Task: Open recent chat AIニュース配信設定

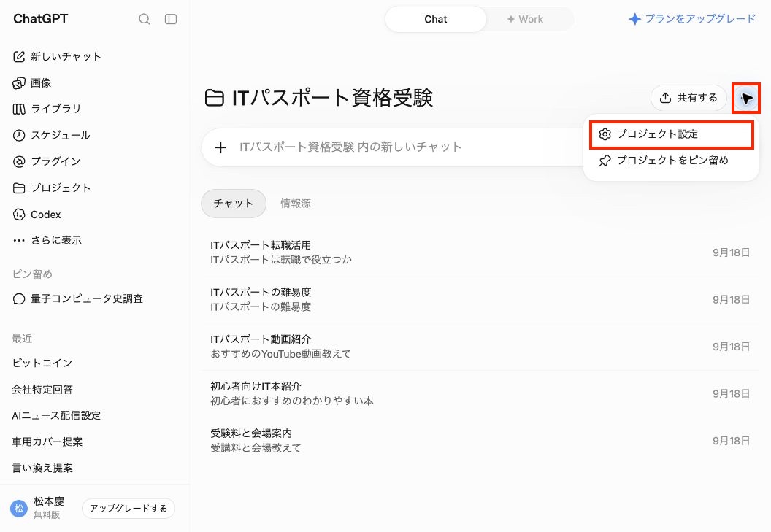Action: pyautogui.click(x=56, y=415)
